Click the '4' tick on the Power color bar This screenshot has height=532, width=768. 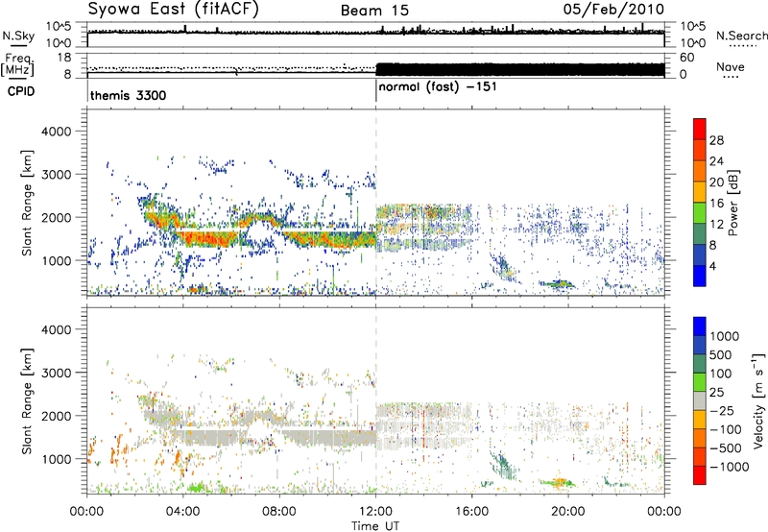click(x=713, y=266)
